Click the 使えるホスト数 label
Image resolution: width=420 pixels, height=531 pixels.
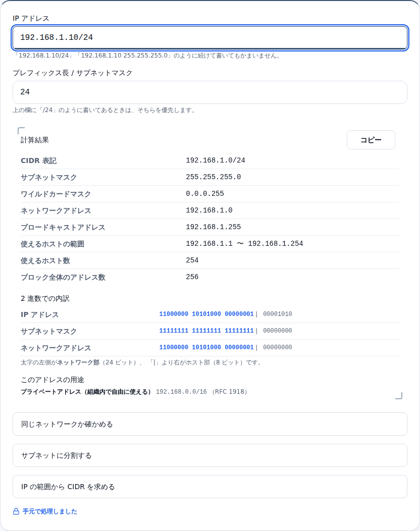[45, 261]
